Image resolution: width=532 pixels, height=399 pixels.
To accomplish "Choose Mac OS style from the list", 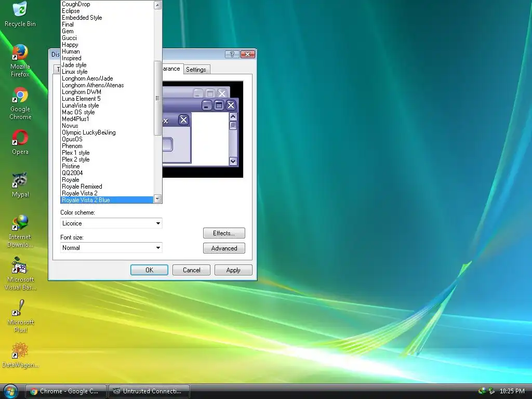I will click(x=107, y=112).
